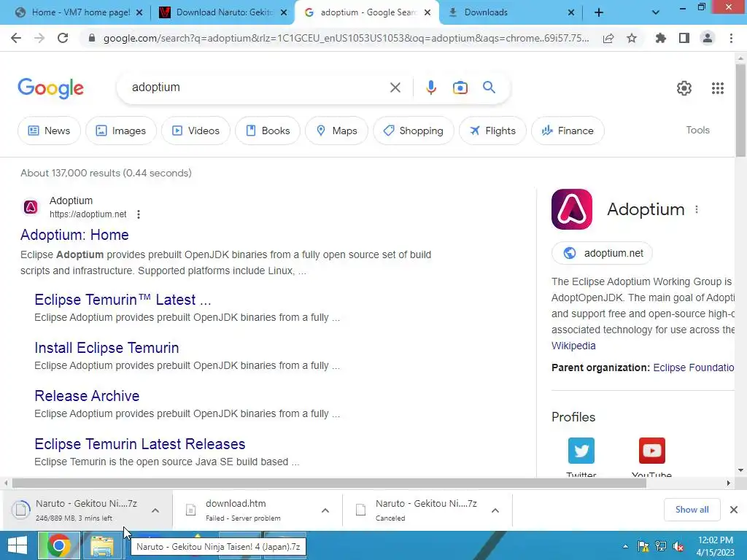Screen dimensions: 747x560
Task: Bookmark this page with the star icon
Action: 632,38
